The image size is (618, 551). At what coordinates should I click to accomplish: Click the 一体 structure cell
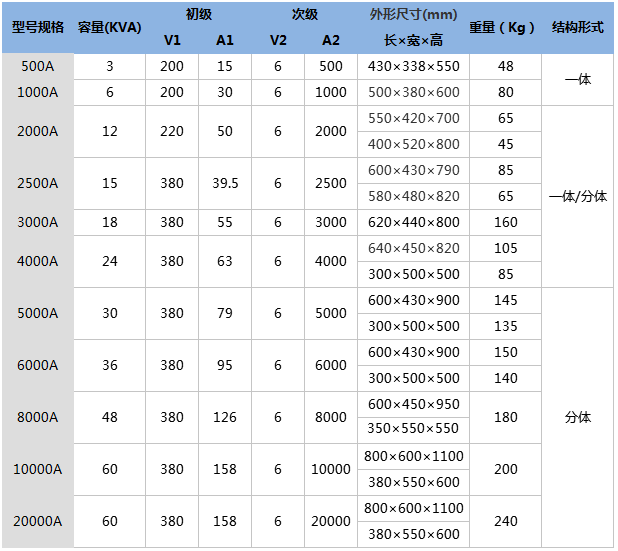(x=578, y=79)
